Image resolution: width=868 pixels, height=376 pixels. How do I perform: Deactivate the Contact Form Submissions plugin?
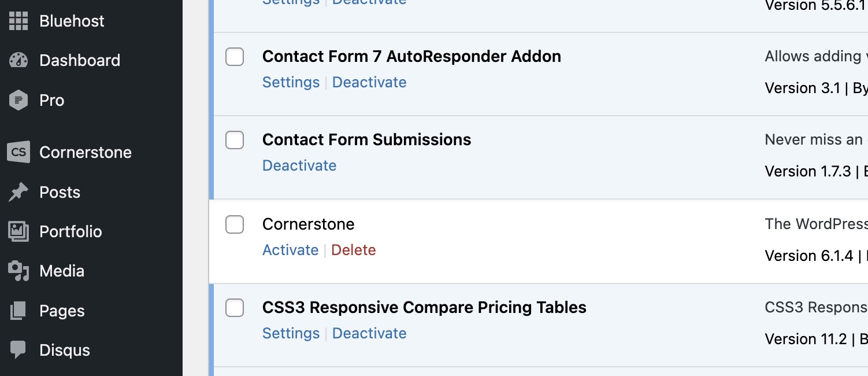point(299,165)
